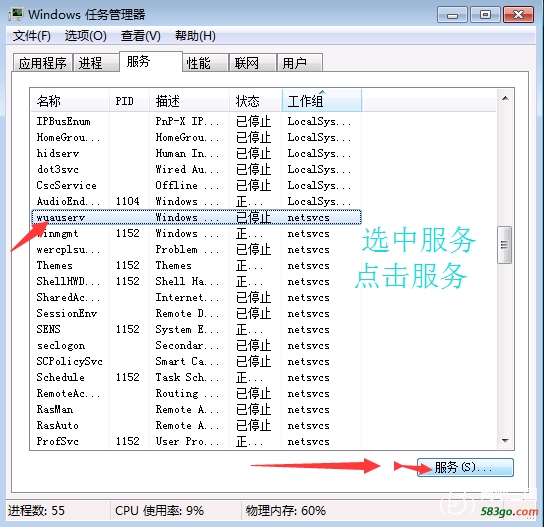The image size is (544, 527).
Task: Open the 查看(V) menu
Action: pos(141,36)
